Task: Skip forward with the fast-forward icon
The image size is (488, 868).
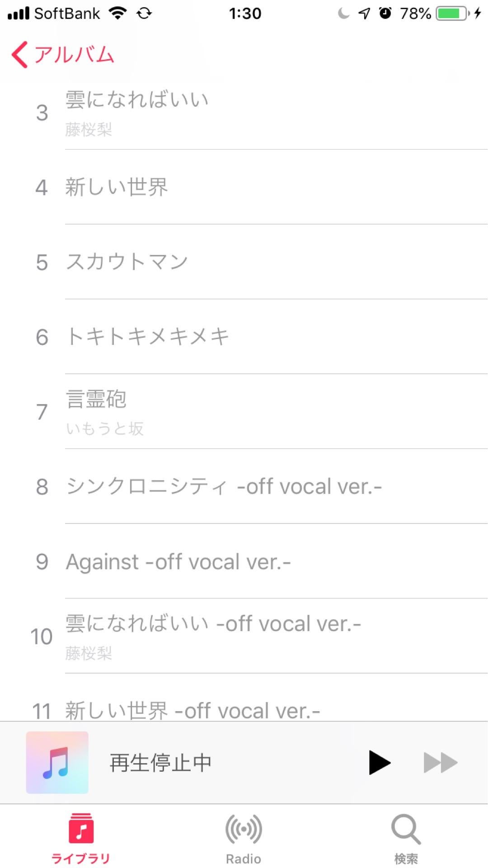Action: [440, 763]
